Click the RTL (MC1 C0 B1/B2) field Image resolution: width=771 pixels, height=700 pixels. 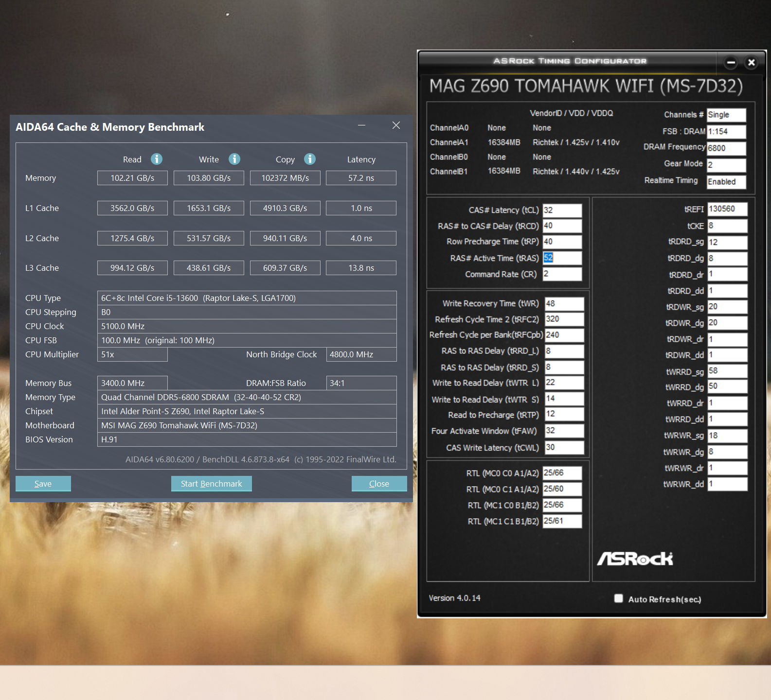[x=562, y=505]
